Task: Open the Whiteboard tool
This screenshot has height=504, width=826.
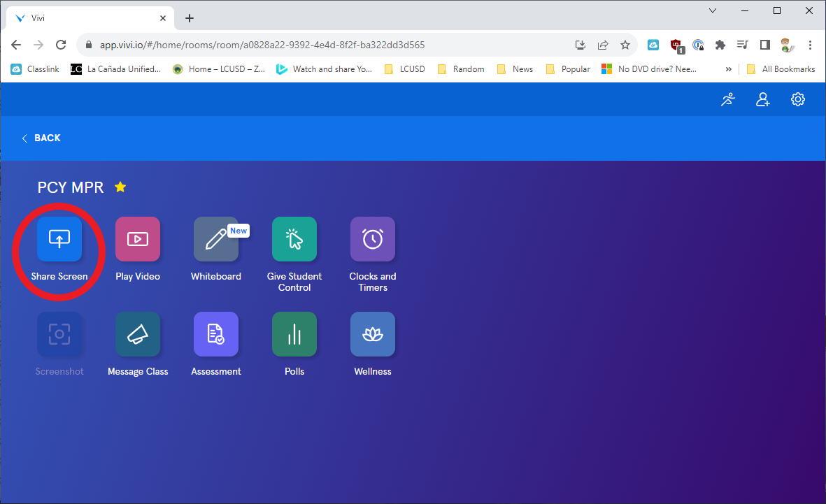Action: point(216,239)
